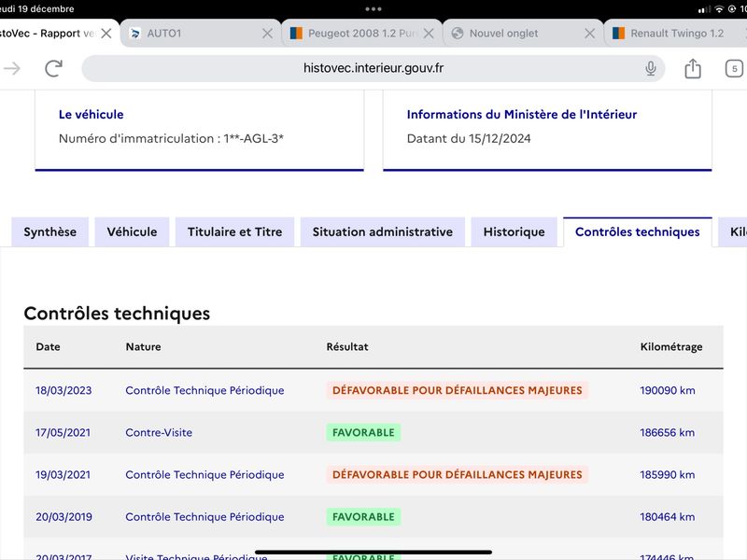Tap the histovec.interieur.gouv.fr address field

(x=373, y=68)
